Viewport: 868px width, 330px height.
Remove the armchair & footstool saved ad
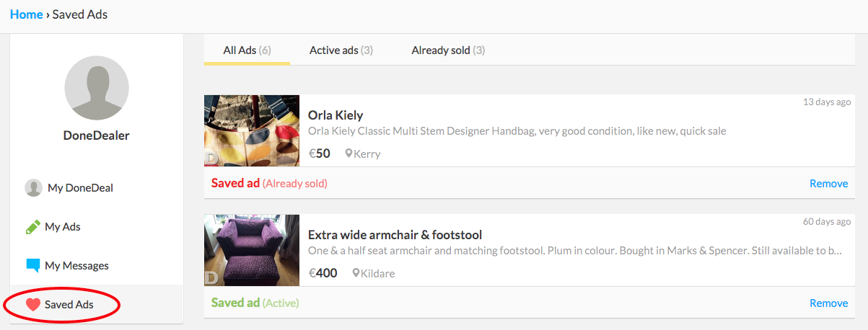point(828,303)
